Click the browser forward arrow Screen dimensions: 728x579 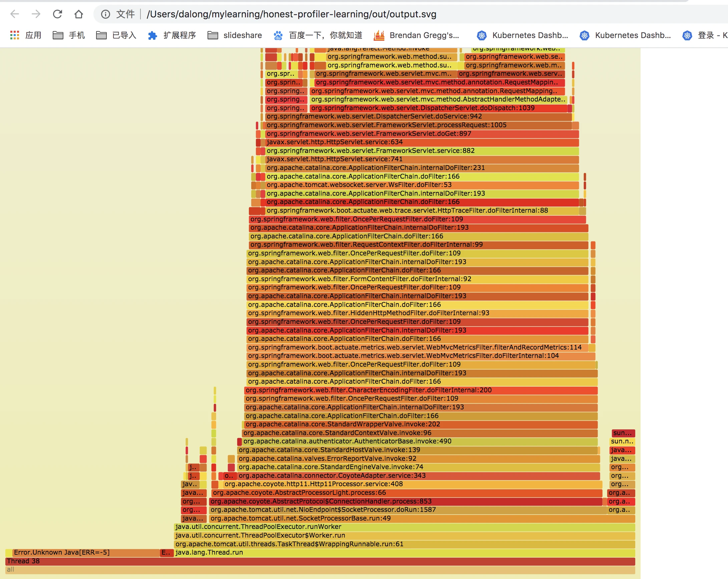click(x=36, y=14)
